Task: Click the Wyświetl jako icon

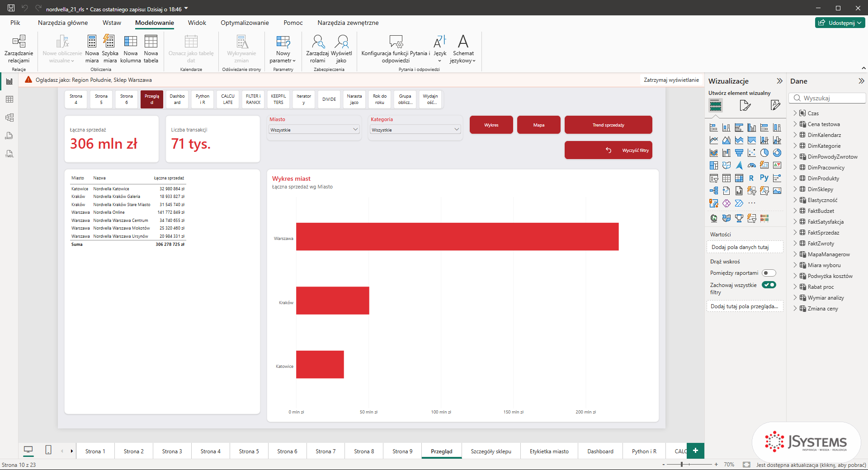Action: (341, 49)
